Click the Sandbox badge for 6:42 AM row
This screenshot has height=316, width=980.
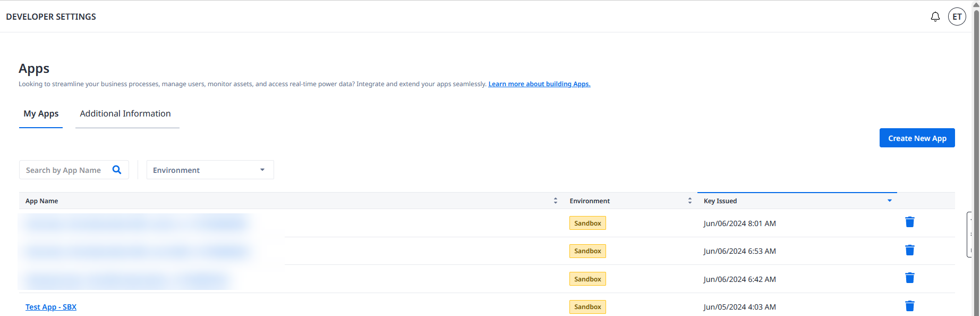[587, 279]
